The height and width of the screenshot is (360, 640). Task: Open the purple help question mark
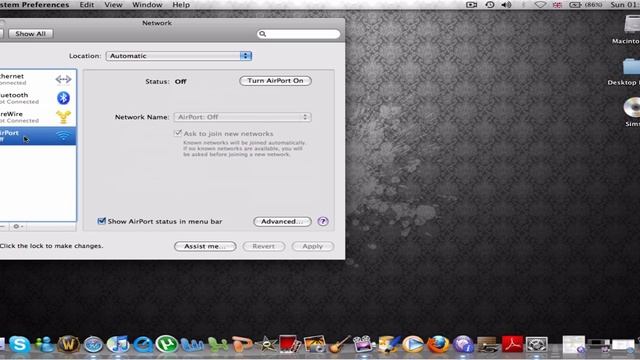[323, 221]
